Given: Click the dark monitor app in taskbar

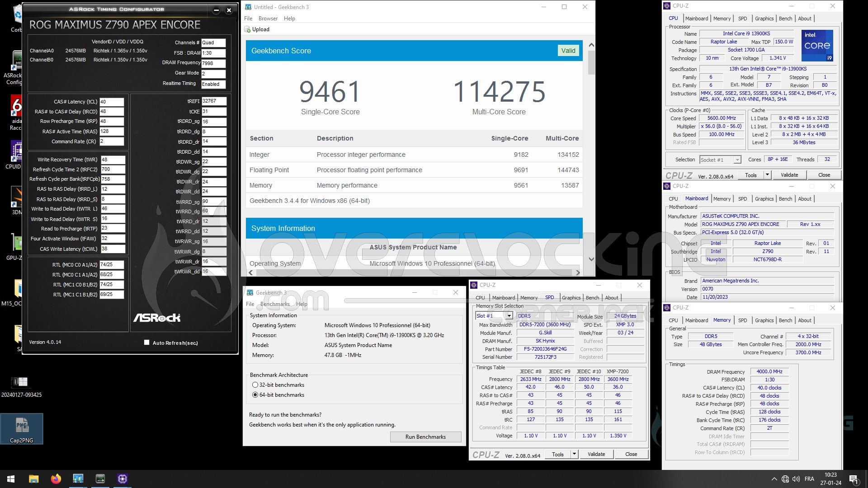Looking at the screenshot, I should (x=100, y=479).
